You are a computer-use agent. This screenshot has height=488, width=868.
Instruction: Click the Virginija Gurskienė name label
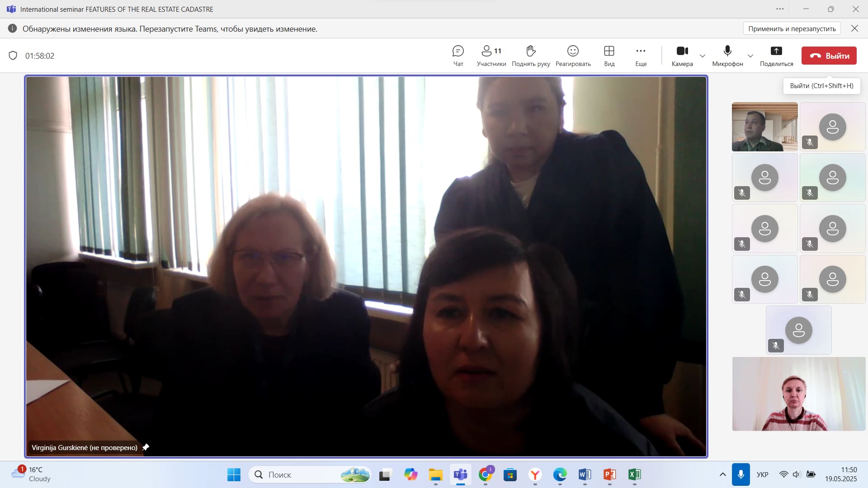click(x=84, y=447)
